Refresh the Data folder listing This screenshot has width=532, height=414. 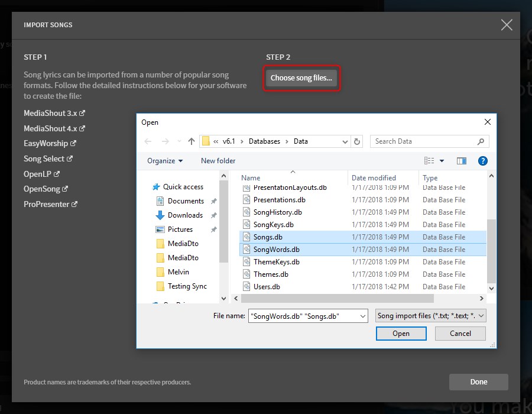(x=357, y=141)
